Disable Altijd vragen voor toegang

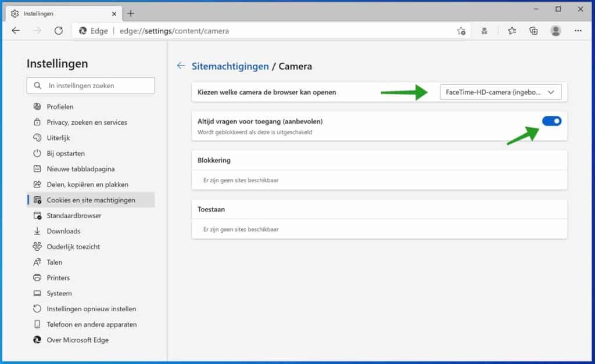551,121
